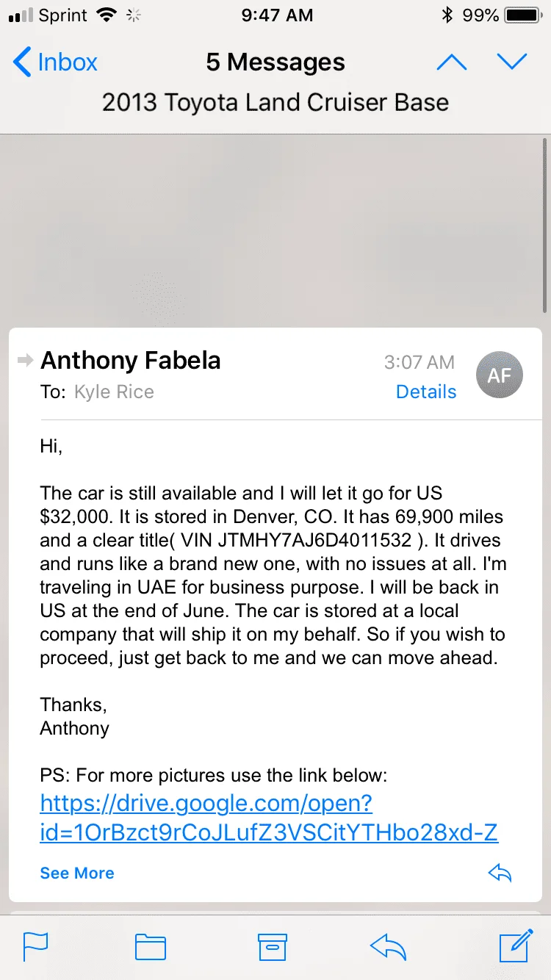551x980 pixels.
Task: Compose a new message with pencil icon
Action: coord(516,945)
